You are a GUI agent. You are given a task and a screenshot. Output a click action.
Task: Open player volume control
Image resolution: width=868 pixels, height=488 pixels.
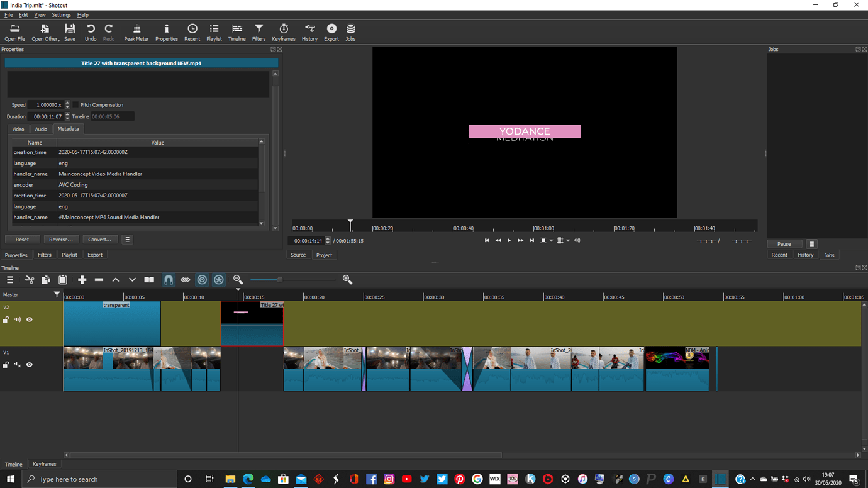pos(577,241)
